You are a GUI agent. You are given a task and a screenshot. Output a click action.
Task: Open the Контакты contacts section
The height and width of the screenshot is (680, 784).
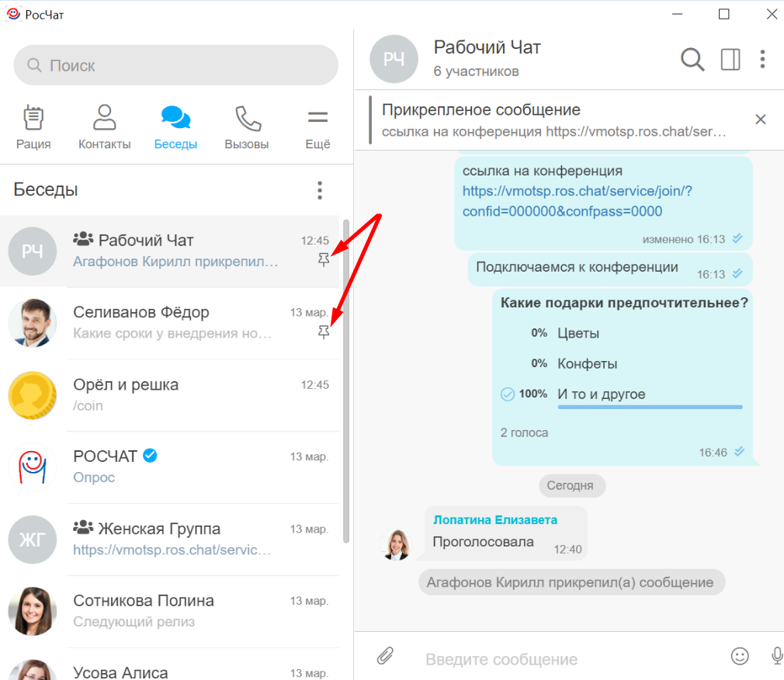(104, 127)
